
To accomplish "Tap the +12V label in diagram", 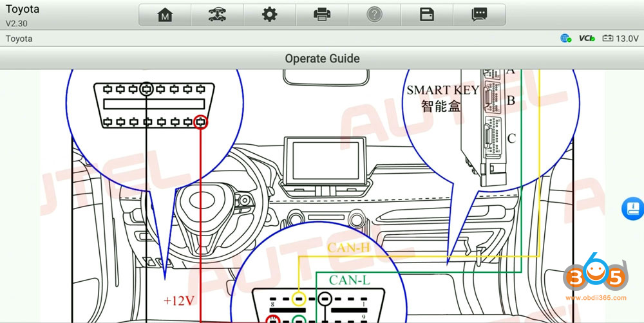I will click(x=178, y=301).
